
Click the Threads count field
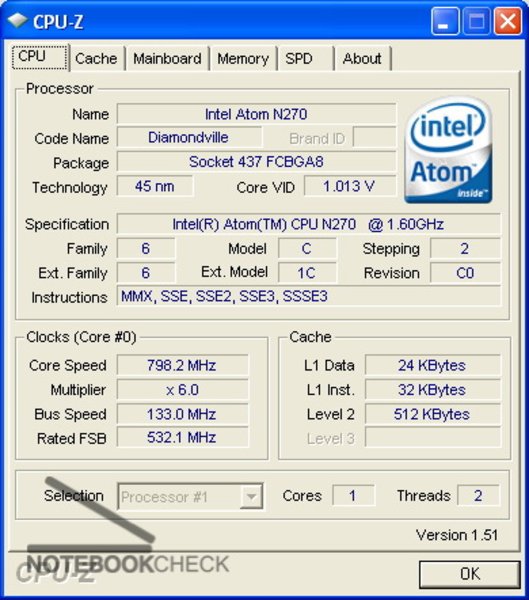click(x=478, y=496)
